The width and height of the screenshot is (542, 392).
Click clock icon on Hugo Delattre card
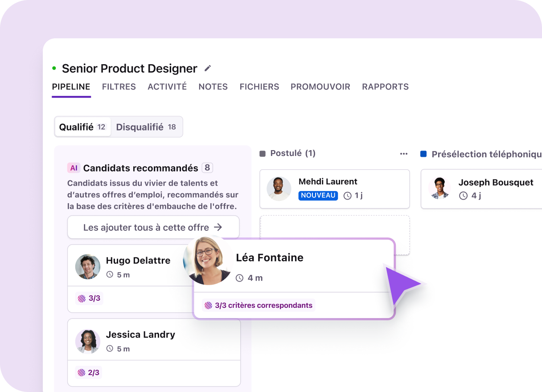tap(110, 275)
